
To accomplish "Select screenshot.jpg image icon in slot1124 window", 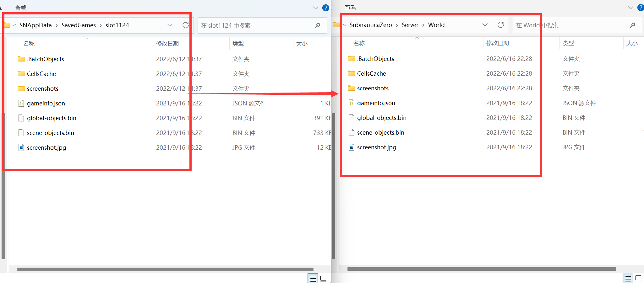I will (x=21, y=147).
